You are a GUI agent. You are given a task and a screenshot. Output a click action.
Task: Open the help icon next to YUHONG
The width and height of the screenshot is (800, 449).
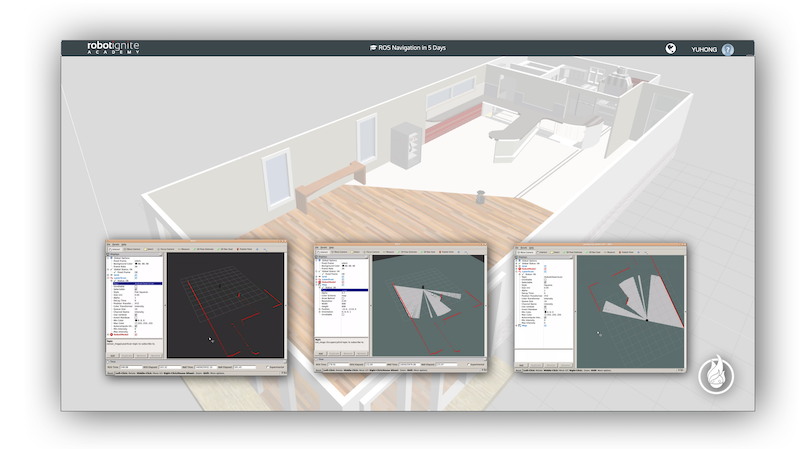click(x=728, y=49)
